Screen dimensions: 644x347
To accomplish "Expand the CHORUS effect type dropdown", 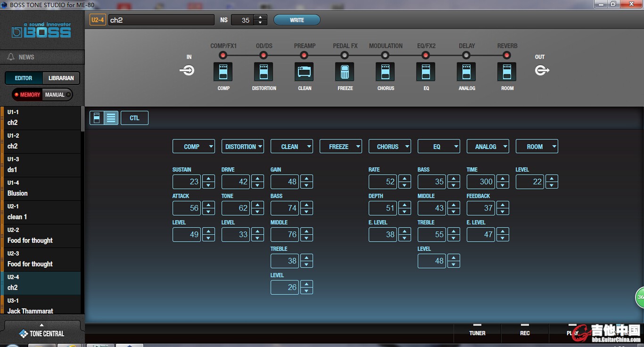I will 389,147.
